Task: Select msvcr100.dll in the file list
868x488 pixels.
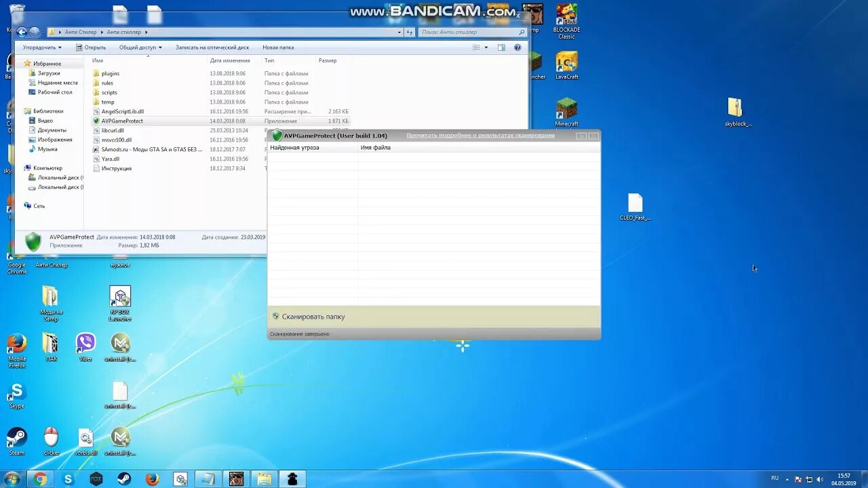Action: point(116,140)
